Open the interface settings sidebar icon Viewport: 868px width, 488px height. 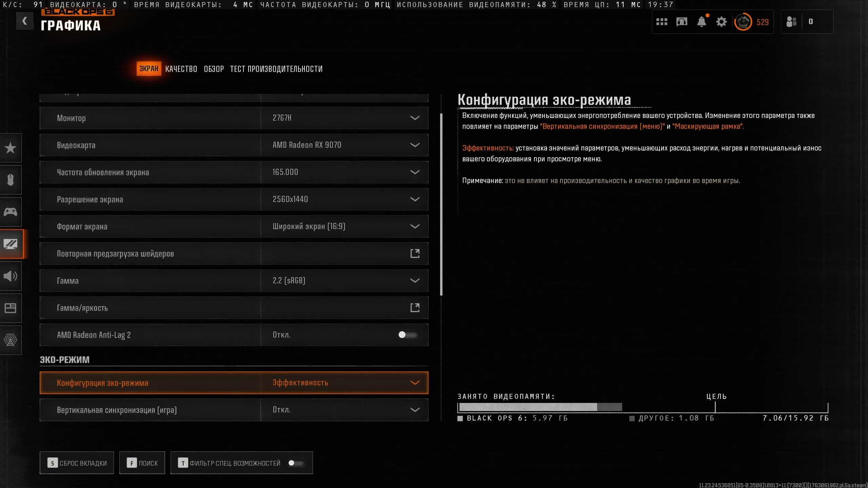coord(11,308)
